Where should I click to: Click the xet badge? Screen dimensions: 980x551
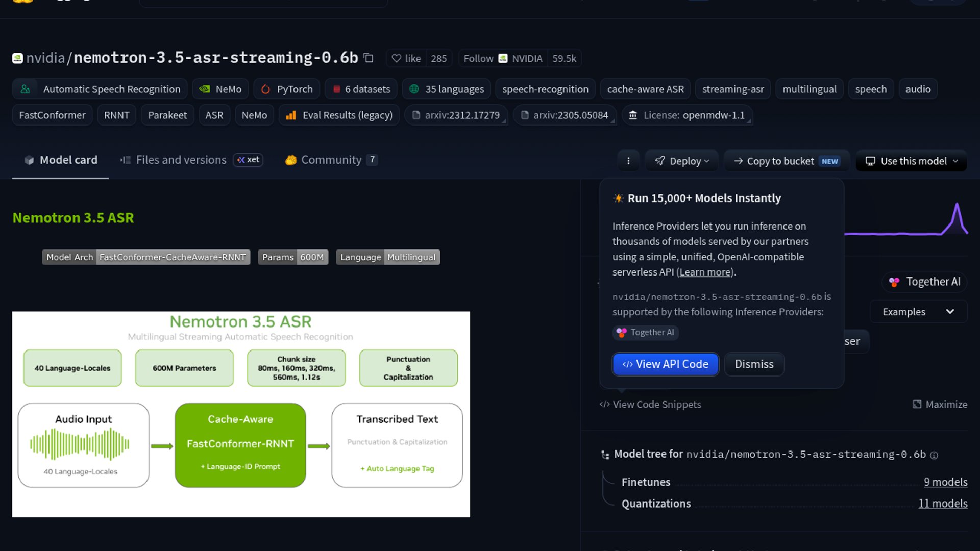click(248, 160)
